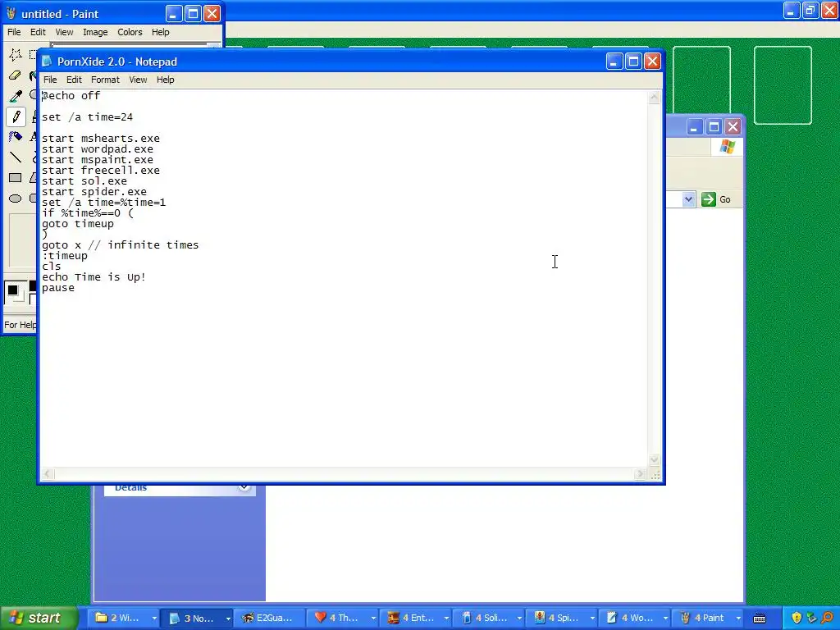The height and width of the screenshot is (630, 840).
Task: Open Paint's File menu
Action: point(14,32)
